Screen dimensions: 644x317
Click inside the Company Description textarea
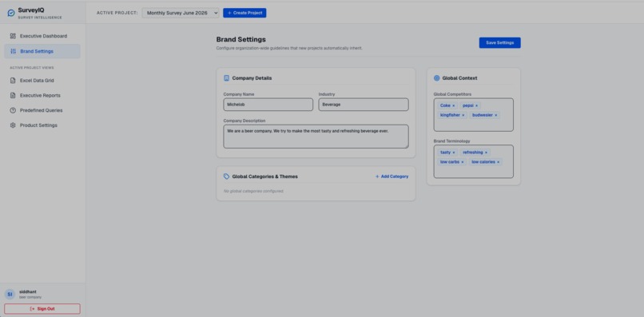316,137
